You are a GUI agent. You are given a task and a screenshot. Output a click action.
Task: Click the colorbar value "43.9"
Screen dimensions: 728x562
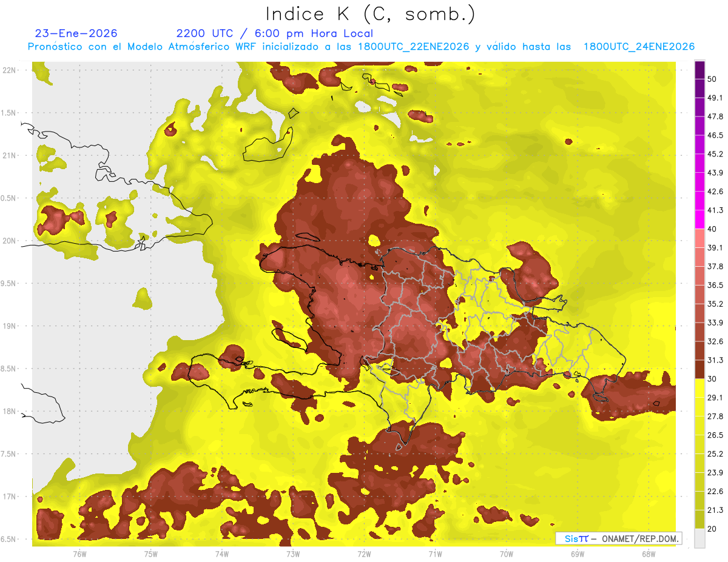[715, 173]
